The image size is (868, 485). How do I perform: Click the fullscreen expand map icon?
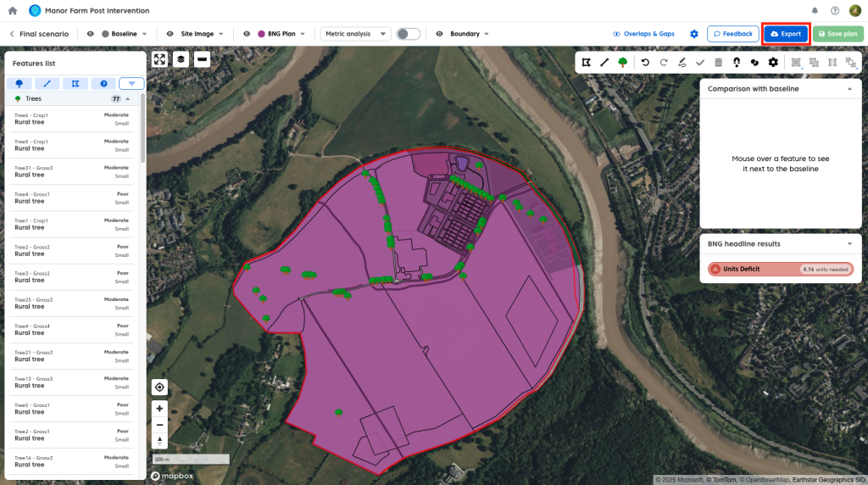159,59
